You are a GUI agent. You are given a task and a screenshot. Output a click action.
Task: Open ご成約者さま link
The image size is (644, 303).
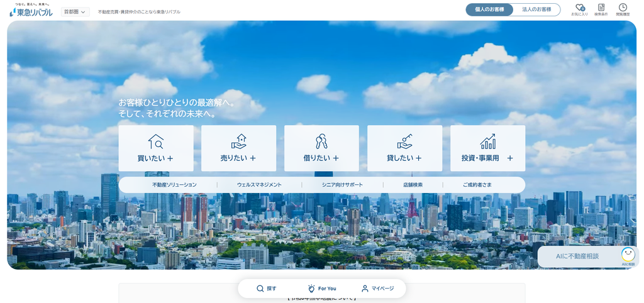477,185
